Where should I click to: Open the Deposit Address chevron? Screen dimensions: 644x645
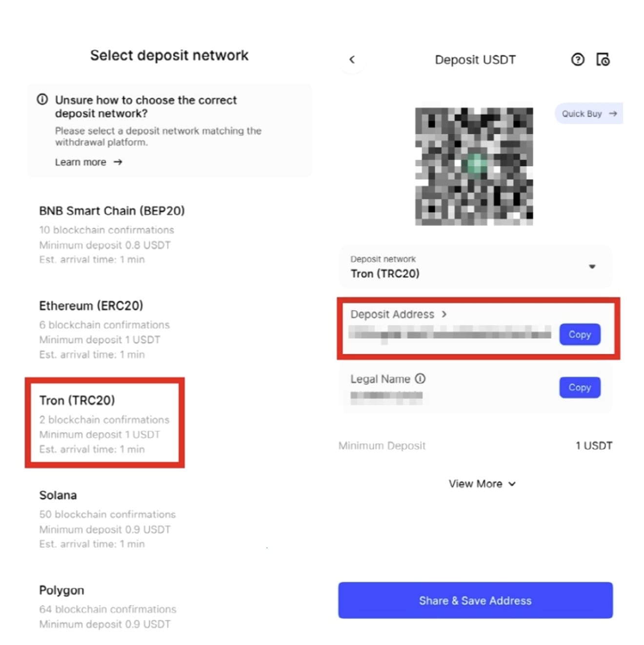pos(444,314)
